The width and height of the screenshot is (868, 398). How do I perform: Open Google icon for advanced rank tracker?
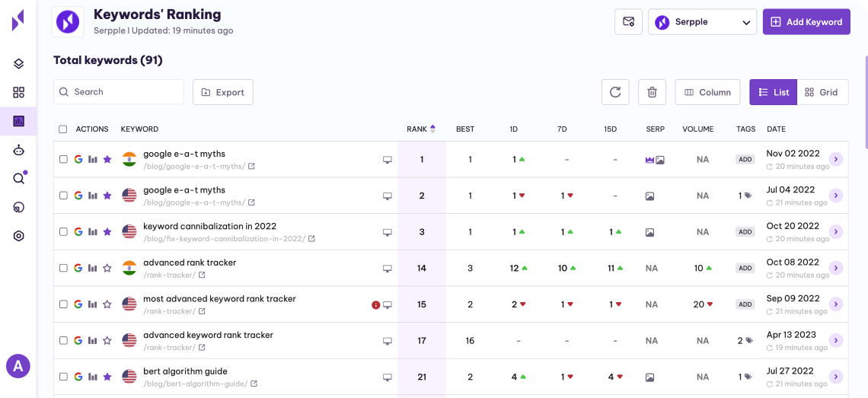coord(78,268)
